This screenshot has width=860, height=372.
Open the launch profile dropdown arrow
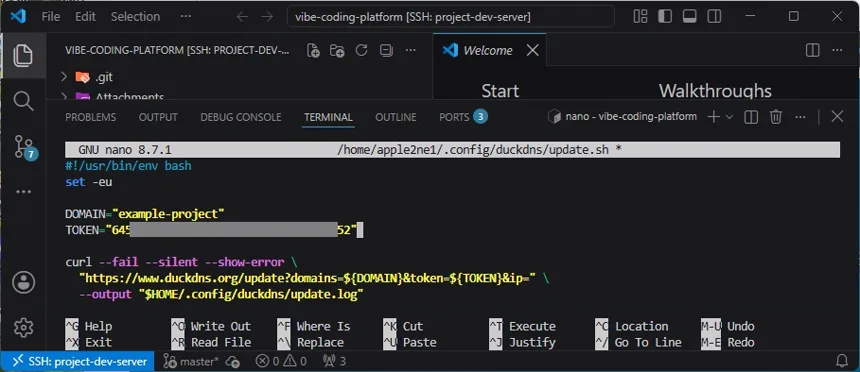[x=729, y=117]
